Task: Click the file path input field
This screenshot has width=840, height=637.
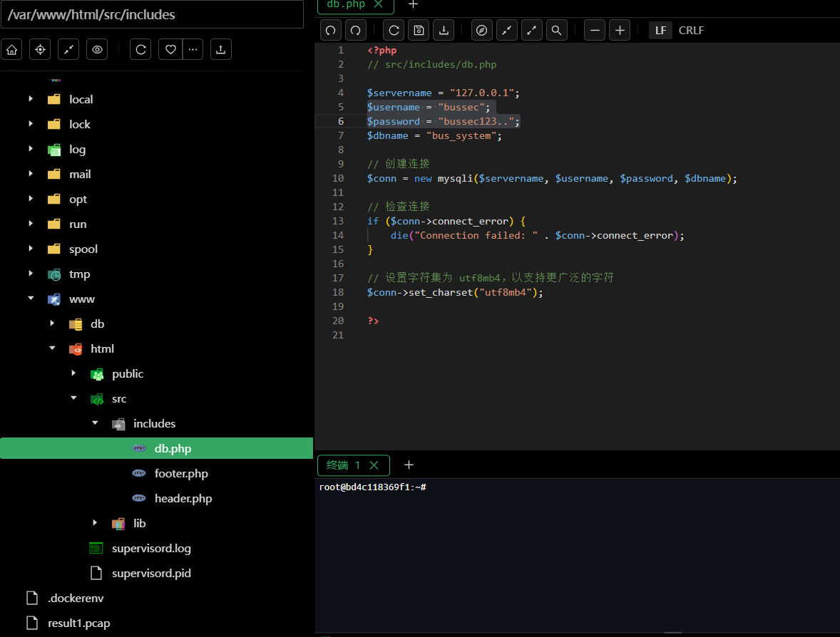Action: (152, 14)
